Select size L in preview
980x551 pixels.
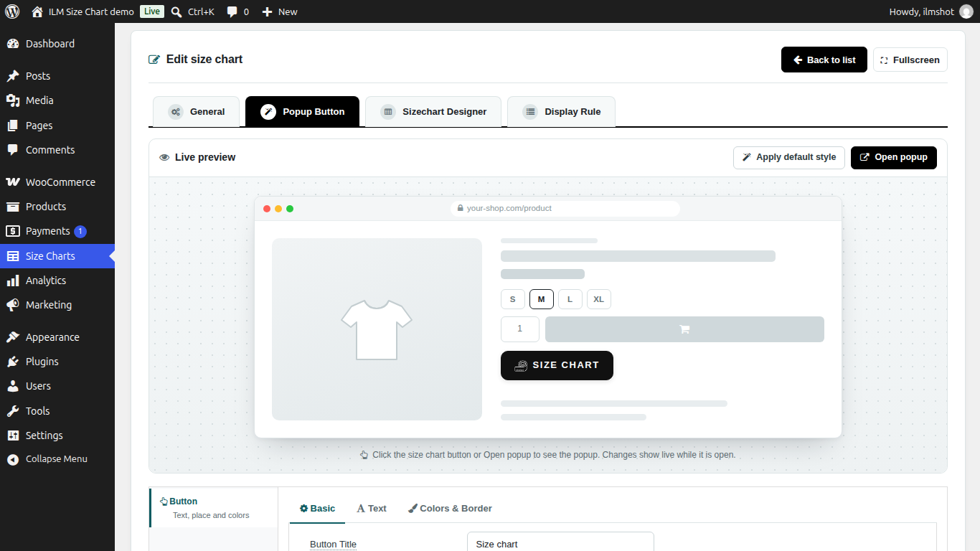pyautogui.click(x=570, y=299)
